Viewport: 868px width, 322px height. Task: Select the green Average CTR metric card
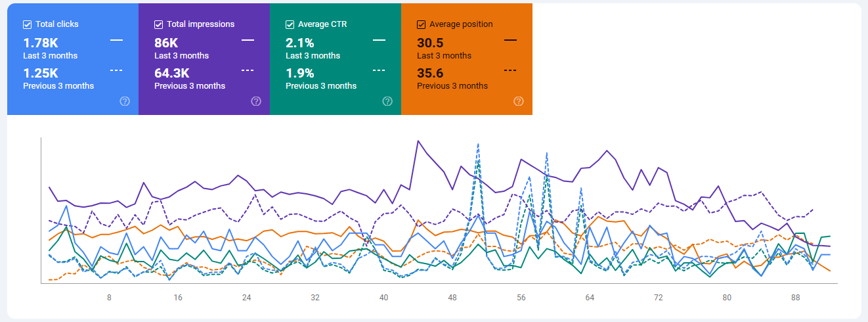point(336,59)
